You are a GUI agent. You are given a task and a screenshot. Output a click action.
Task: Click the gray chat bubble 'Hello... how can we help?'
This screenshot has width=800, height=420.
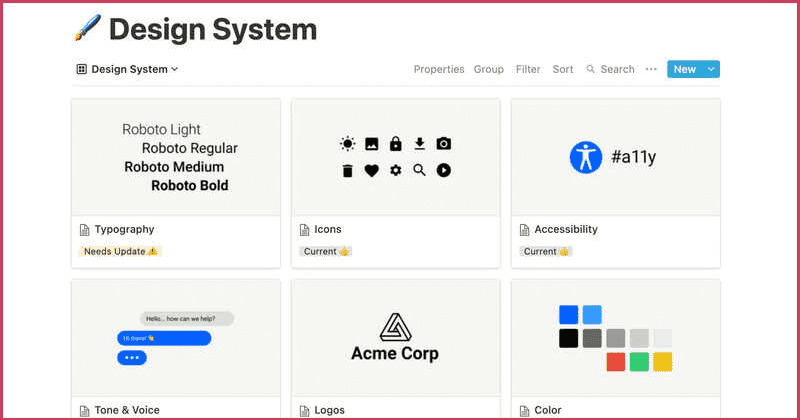tap(187, 319)
